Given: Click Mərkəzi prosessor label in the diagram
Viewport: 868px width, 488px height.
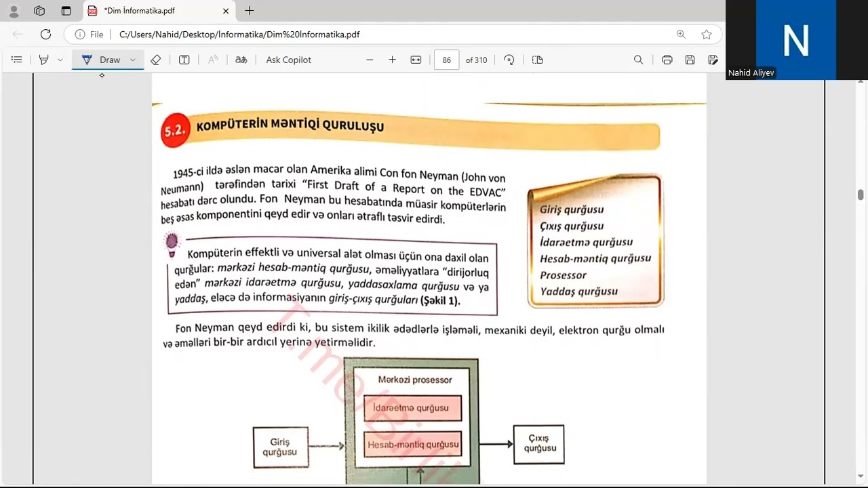Looking at the screenshot, I should point(415,380).
